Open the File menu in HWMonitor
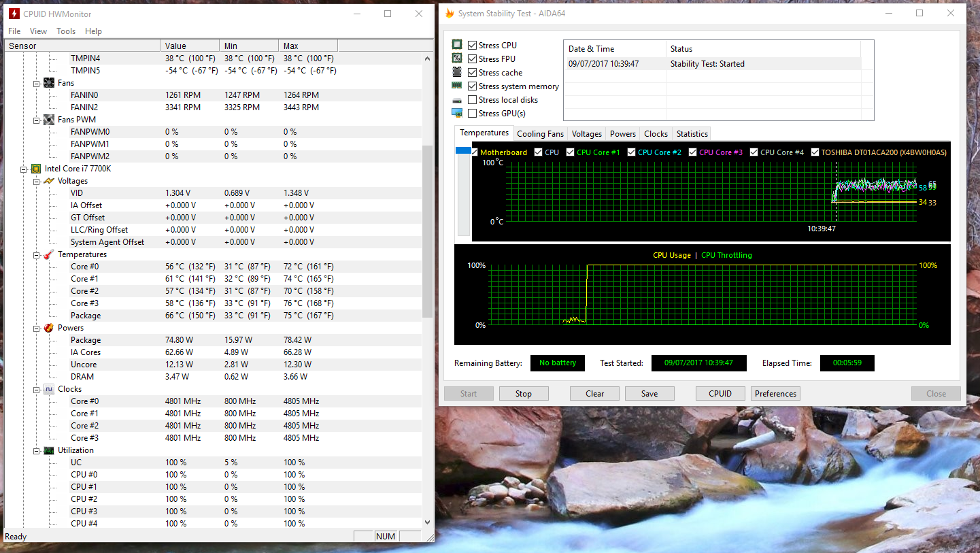This screenshot has height=553, width=980. 14,31
